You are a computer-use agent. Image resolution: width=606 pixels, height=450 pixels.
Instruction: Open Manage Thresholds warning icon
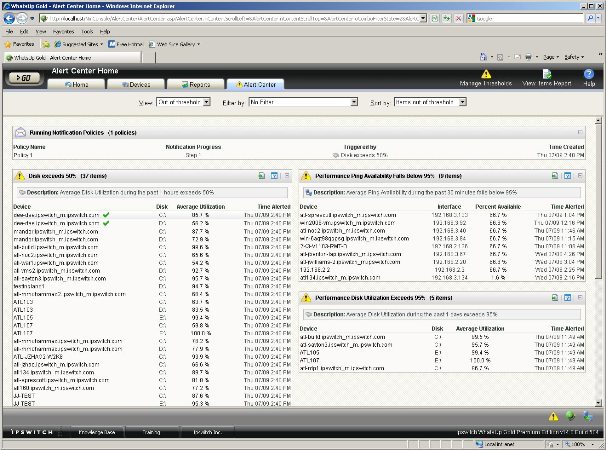tap(486, 74)
